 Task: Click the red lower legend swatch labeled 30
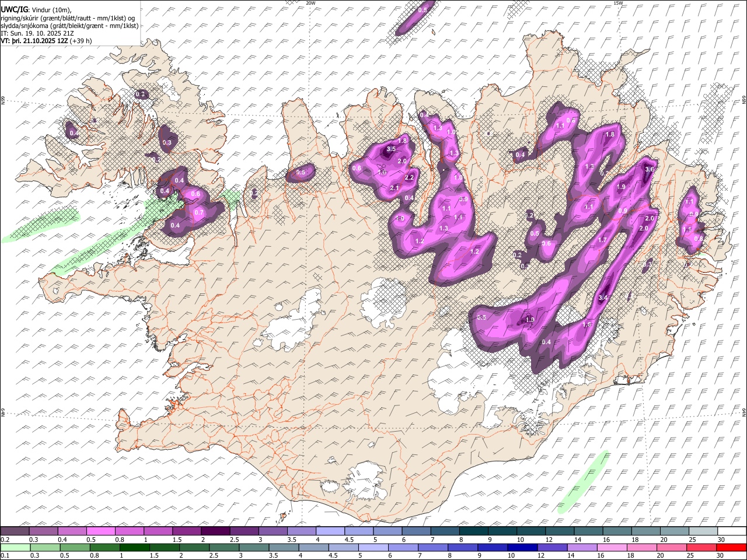[x=732, y=547]
